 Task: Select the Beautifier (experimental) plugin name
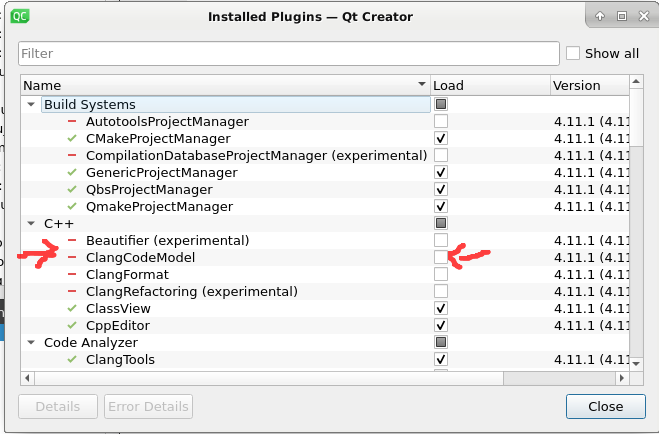click(167, 240)
